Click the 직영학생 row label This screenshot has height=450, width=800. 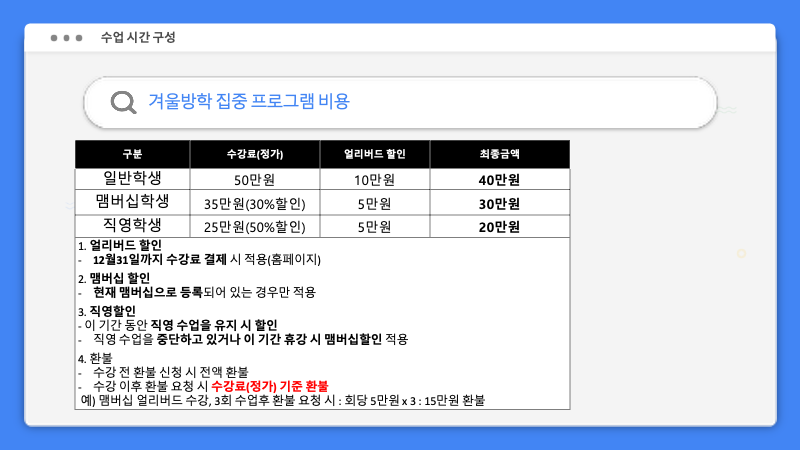click(132, 226)
